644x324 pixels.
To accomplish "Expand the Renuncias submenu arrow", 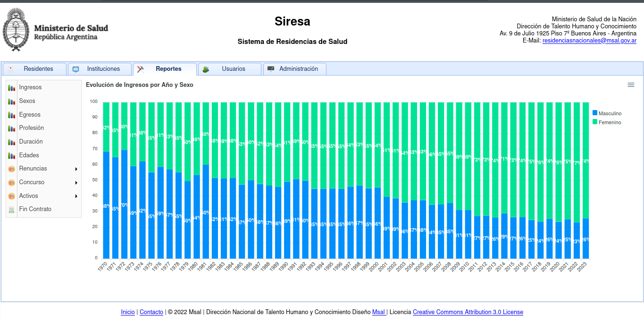I will (76, 169).
